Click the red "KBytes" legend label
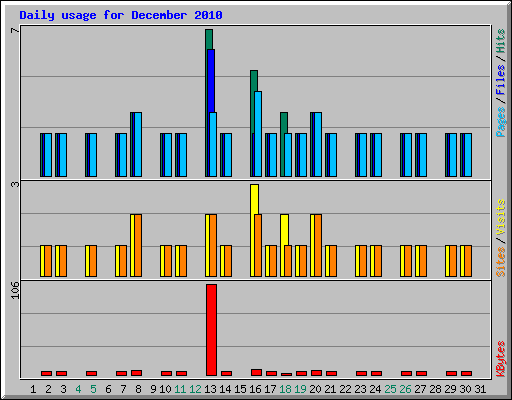512x400 pixels. 501,359
